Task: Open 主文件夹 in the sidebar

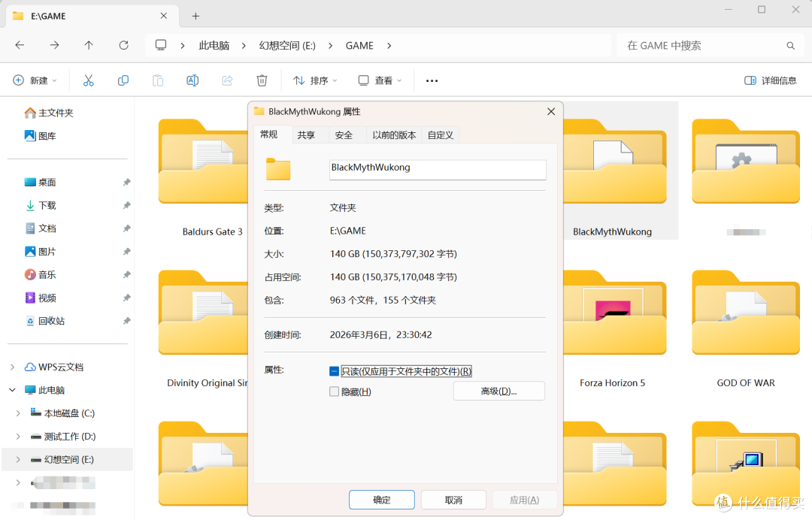Action: [49, 113]
